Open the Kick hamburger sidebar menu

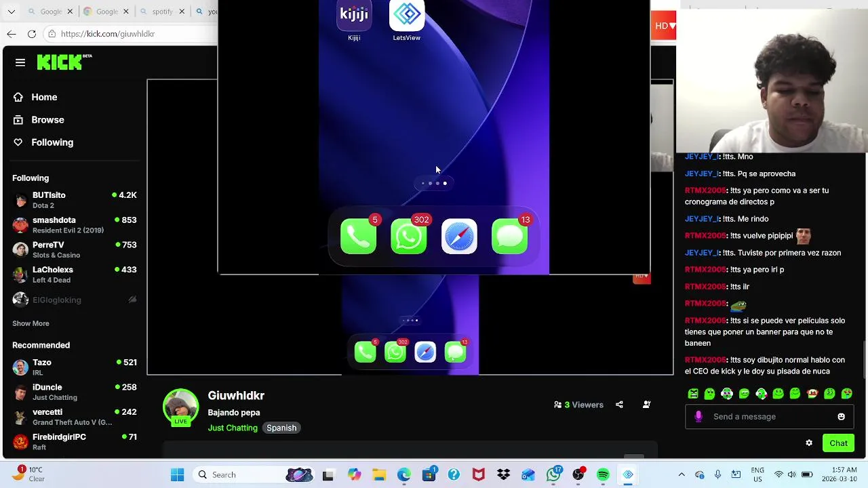click(20, 62)
